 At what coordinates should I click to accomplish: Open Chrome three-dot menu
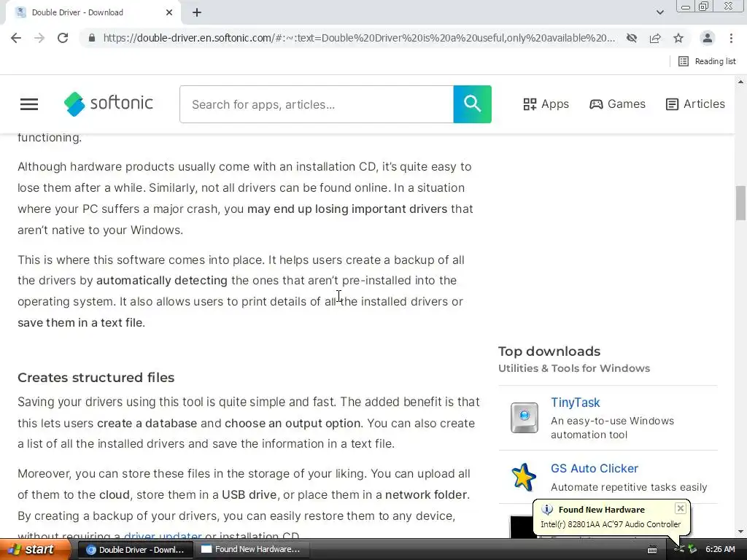point(731,38)
